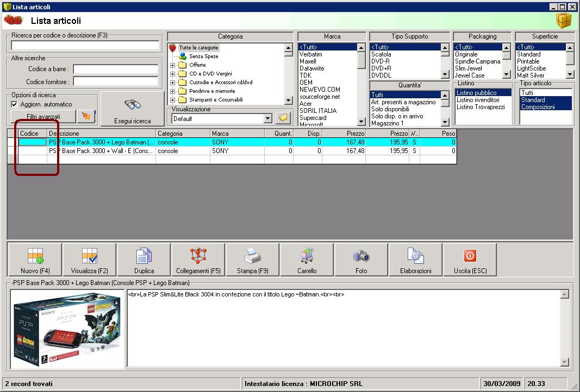Select Spindle-Campana in the Packaging list

(x=478, y=61)
